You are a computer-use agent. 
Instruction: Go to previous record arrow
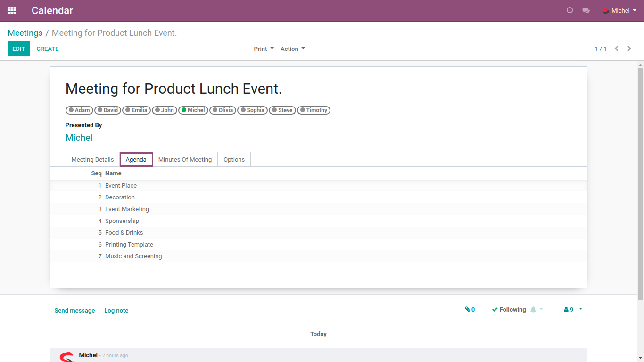(x=616, y=49)
